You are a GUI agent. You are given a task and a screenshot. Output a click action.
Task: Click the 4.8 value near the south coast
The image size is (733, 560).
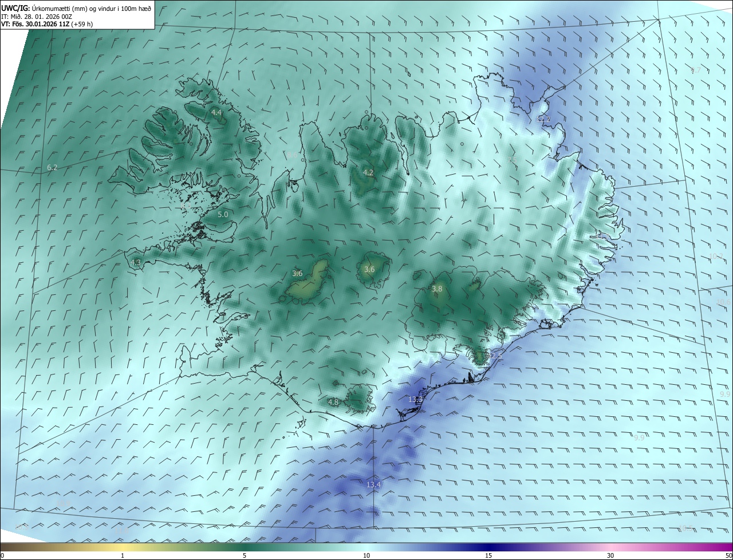pos(333,403)
